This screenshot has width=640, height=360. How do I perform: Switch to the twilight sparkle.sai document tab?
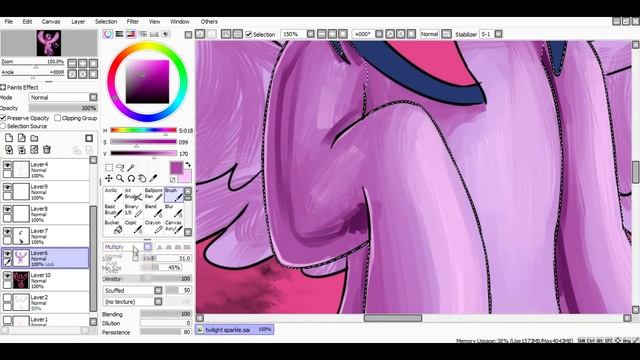(x=235, y=330)
